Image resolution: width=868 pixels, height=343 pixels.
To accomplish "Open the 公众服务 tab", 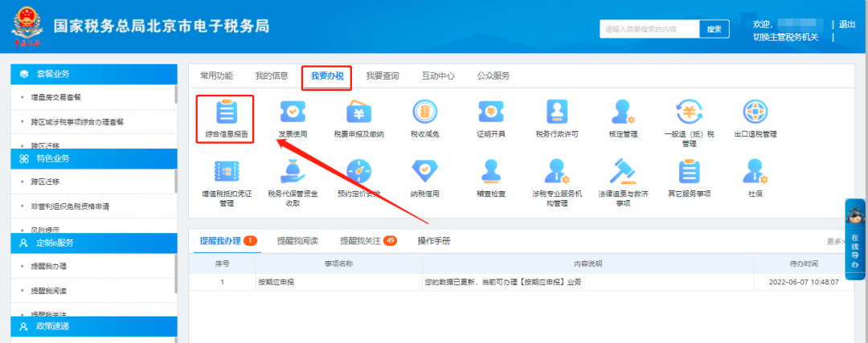I will pos(493,76).
